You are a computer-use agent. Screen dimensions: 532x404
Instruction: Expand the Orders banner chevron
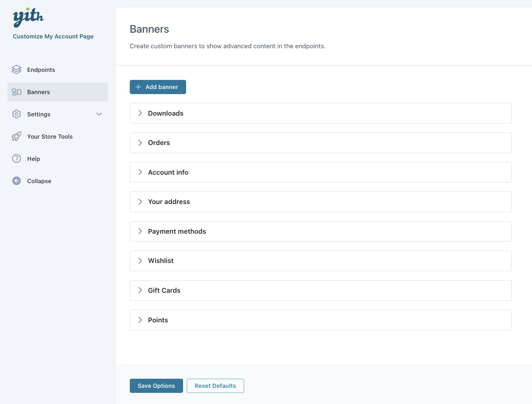[x=140, y=143]
